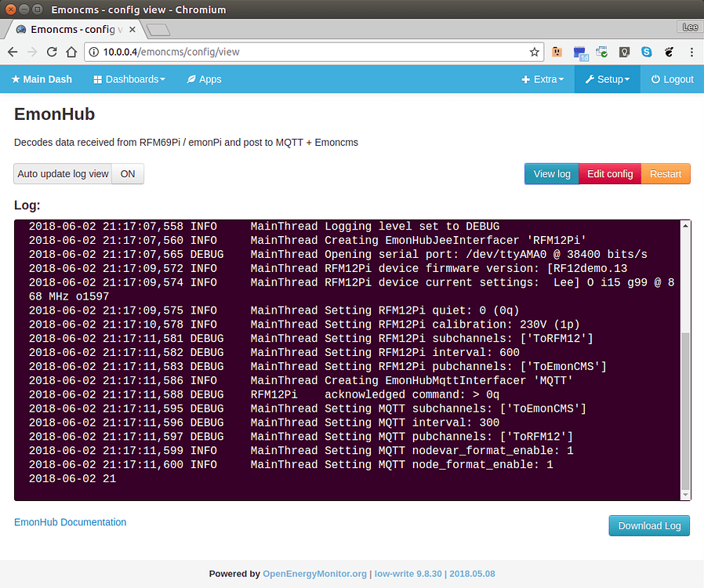
Task: Open the Skype extension icon
Action: pyautogui.click(x=646, y=52)
